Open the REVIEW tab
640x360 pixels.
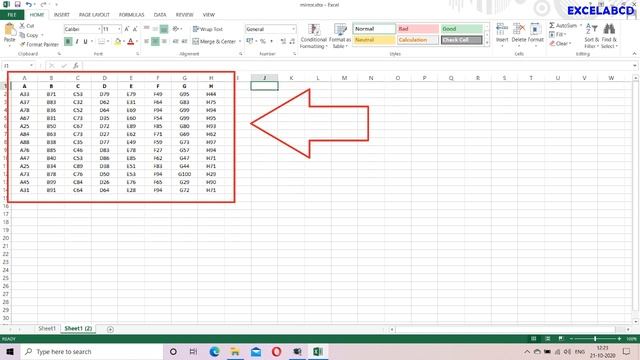coord(184,15)
